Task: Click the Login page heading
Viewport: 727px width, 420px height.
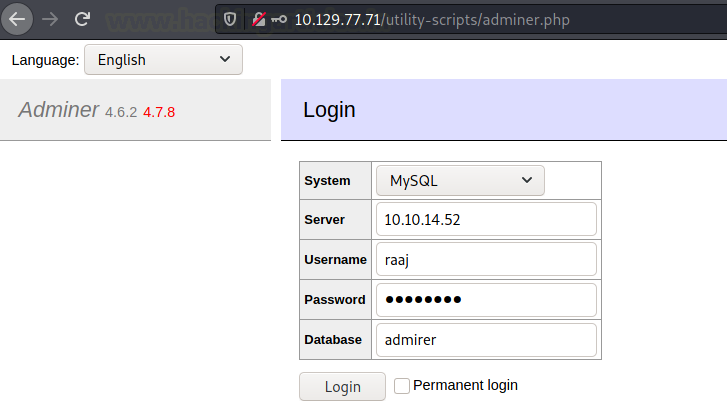Action: [329, 110]
